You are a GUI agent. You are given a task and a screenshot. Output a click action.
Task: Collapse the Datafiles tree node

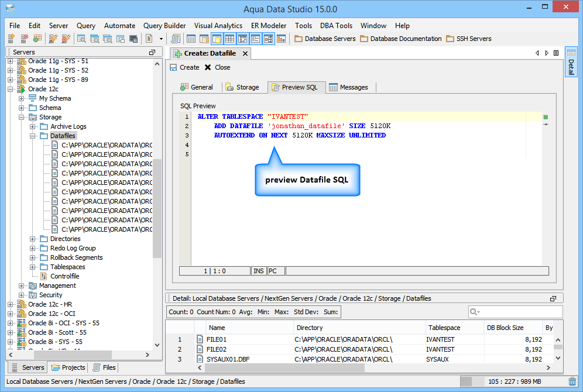(33, 136)
